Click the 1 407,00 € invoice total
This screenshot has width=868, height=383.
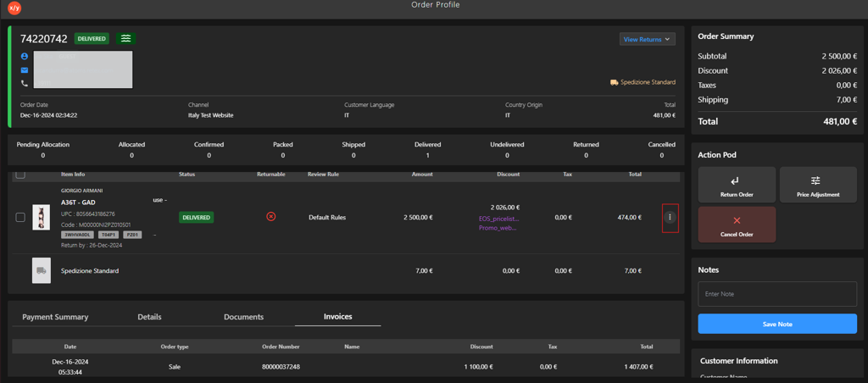(x=639, y=366)
